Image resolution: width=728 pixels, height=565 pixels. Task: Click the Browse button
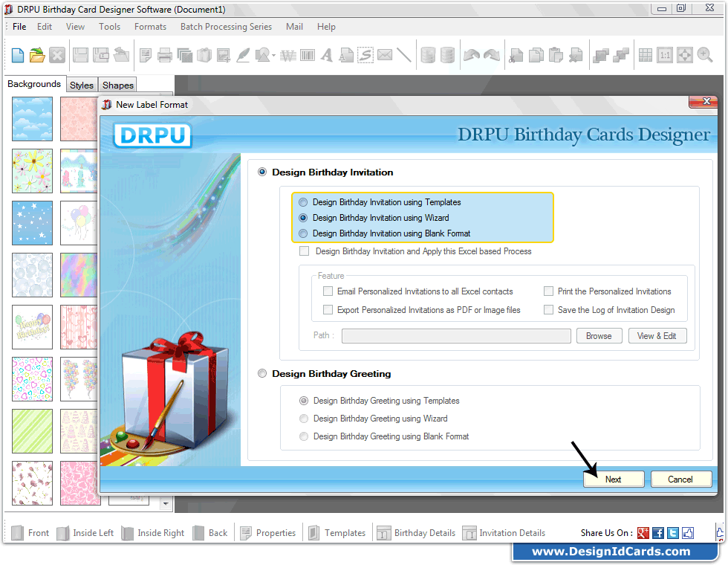(599, 335)
